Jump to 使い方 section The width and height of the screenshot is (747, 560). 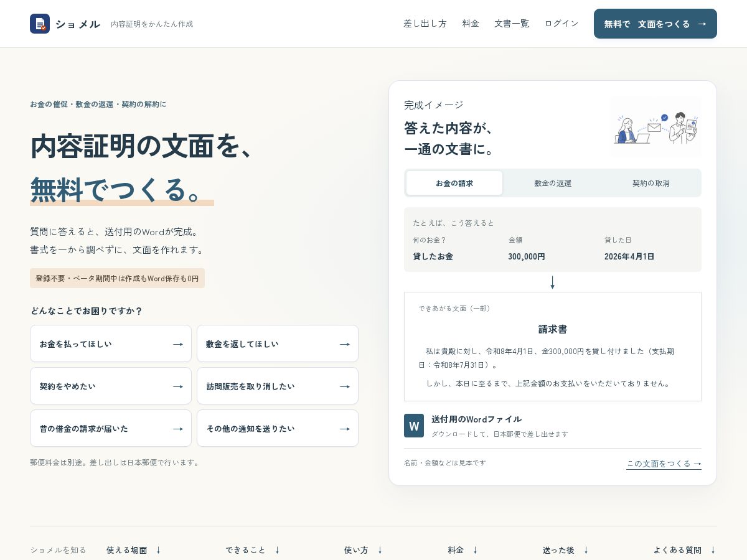364,550
